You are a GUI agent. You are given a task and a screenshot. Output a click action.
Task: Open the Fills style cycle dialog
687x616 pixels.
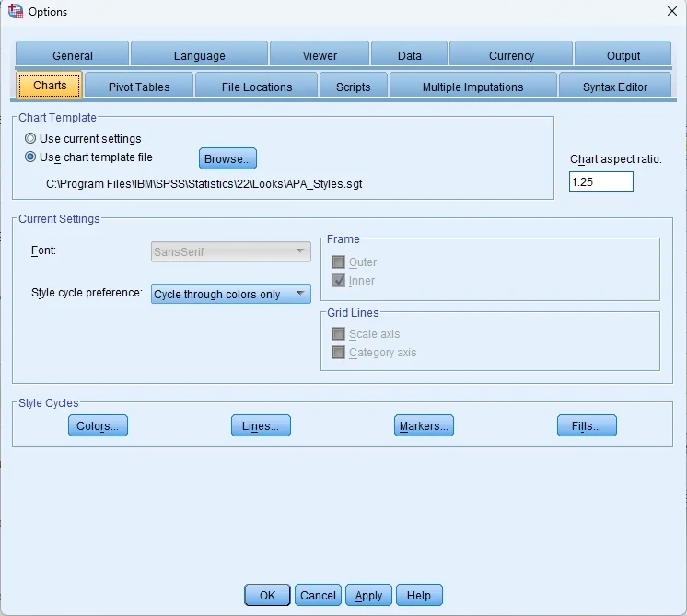click(x=587, y=426)
